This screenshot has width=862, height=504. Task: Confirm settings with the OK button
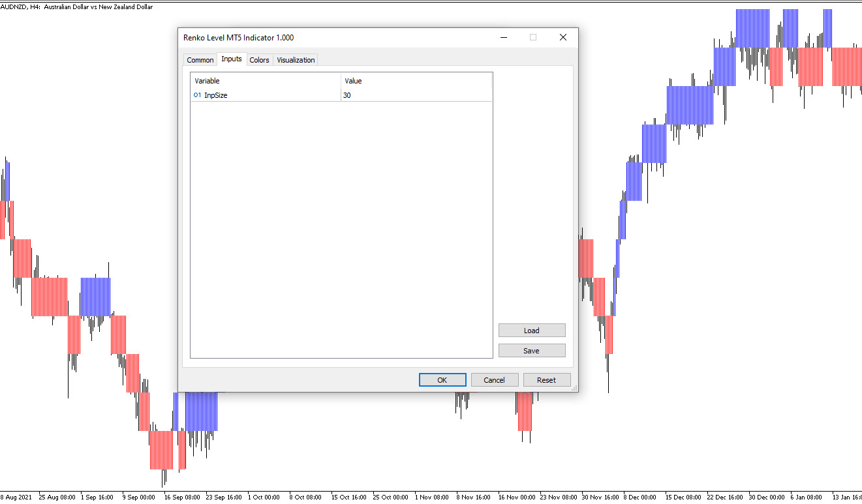tap(442, 380)
